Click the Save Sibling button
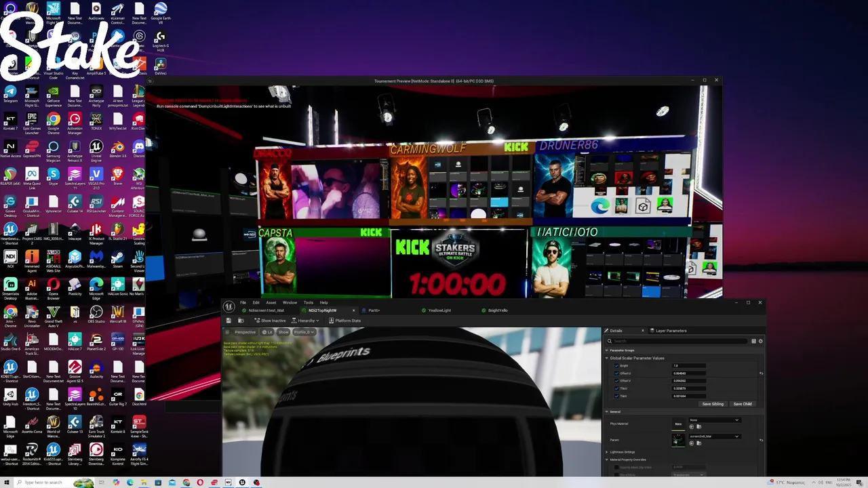 pyautogui.click(x=713, y=404)
